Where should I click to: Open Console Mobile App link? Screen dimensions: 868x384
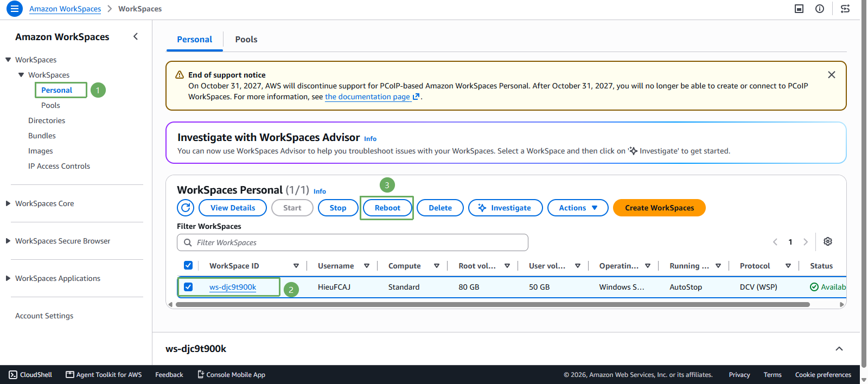tap(231, 375)
